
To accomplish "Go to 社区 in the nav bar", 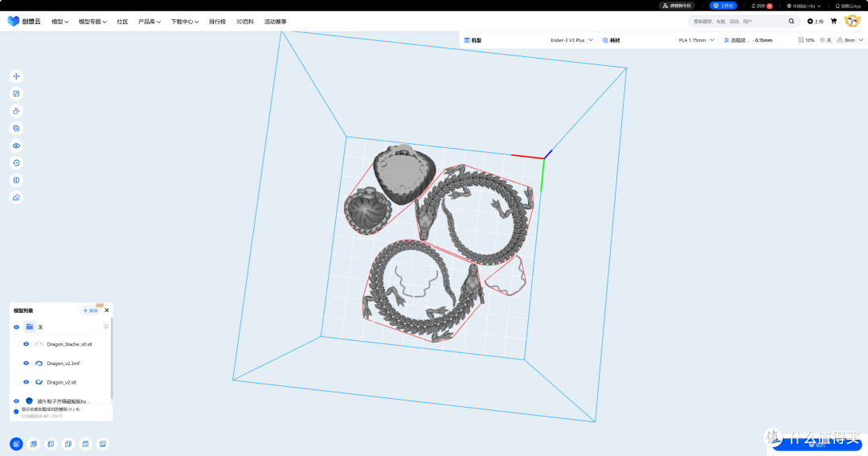I will tap(122, 22).
